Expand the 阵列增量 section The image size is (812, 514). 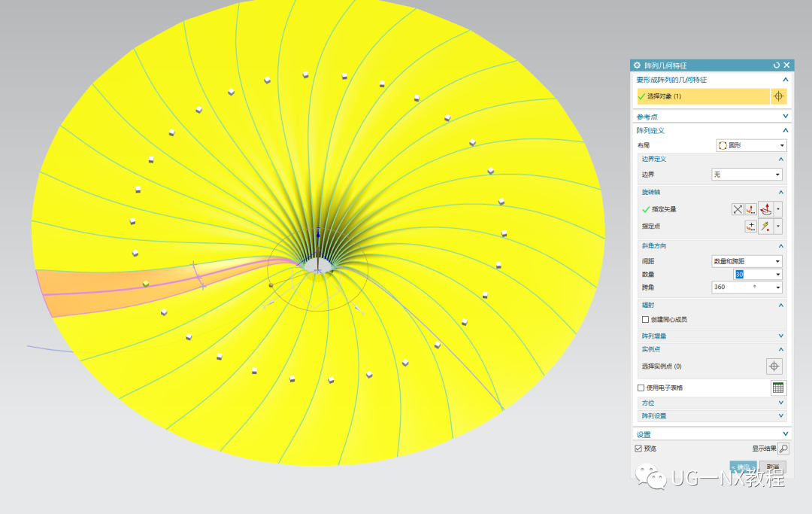(x=781, y=336)
